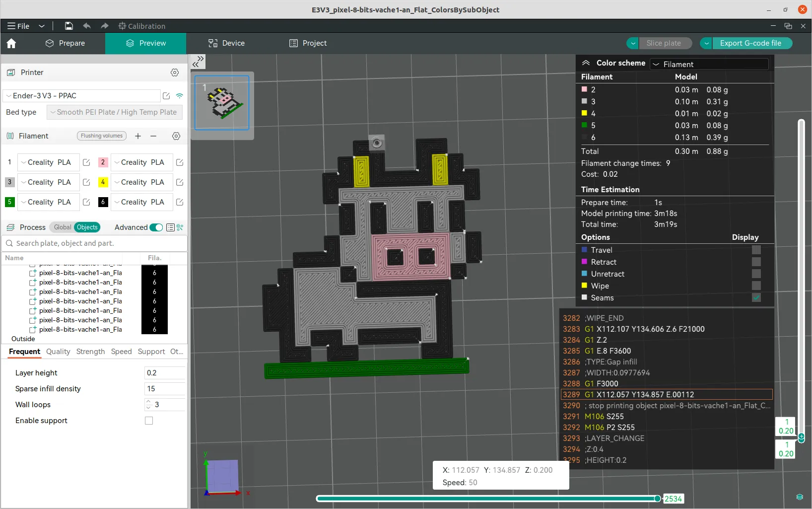The height and width of the screenshot is (509, 812).
Task: Open the Color scheme dropdown
Action: [x=709, y=64]
